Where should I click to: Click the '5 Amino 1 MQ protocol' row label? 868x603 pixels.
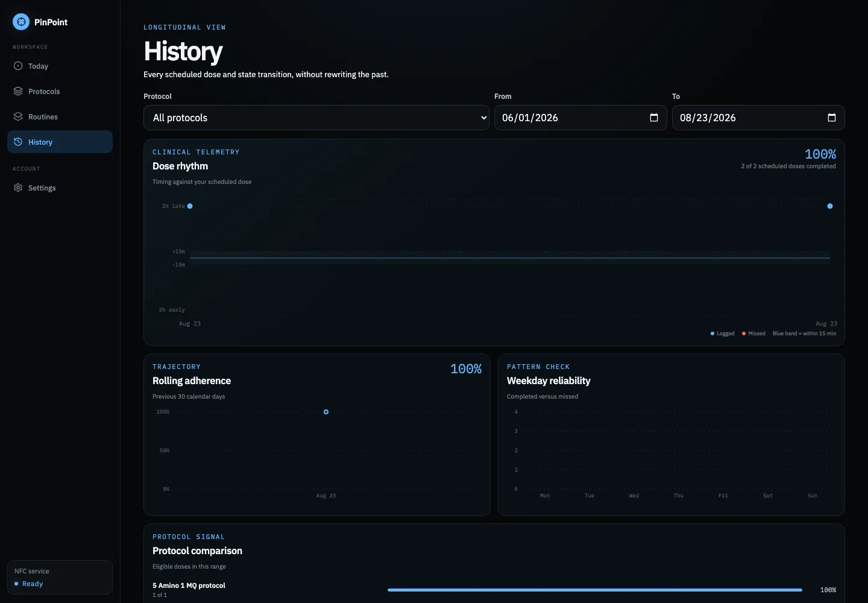[x=189, y=586]
